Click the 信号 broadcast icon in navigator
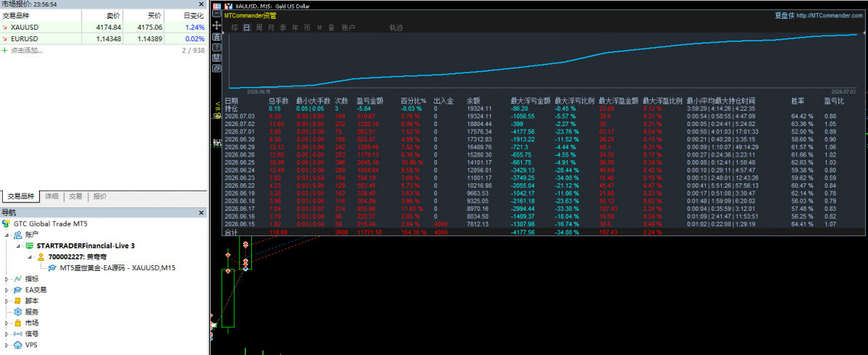Screen dimensions: 868x355 pyautogui.click(x=17, y=334)
